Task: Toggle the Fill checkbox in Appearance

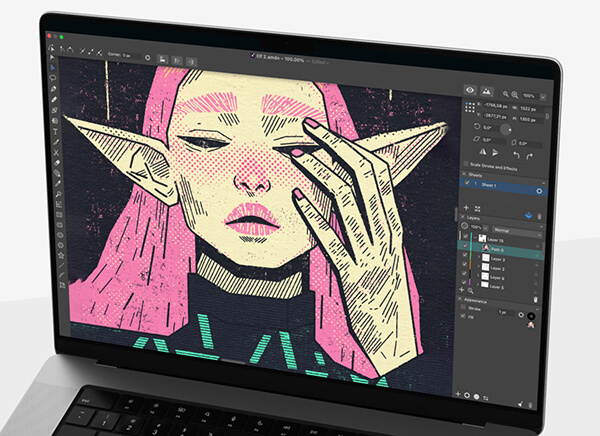Action: (463, 316)
